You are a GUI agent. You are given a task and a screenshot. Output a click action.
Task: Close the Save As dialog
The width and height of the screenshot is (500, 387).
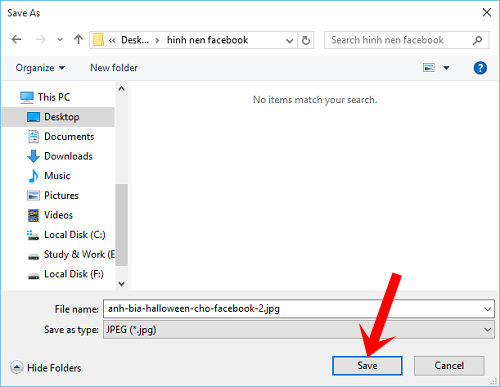point(487,13)
